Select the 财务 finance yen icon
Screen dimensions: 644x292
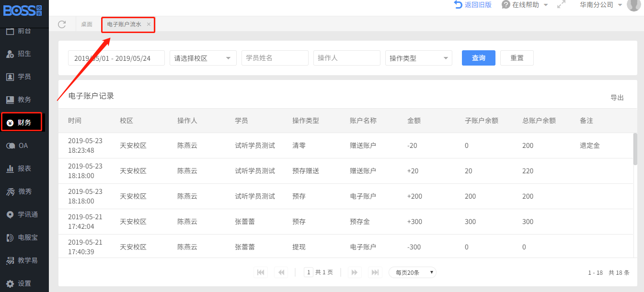coord(10,123)
